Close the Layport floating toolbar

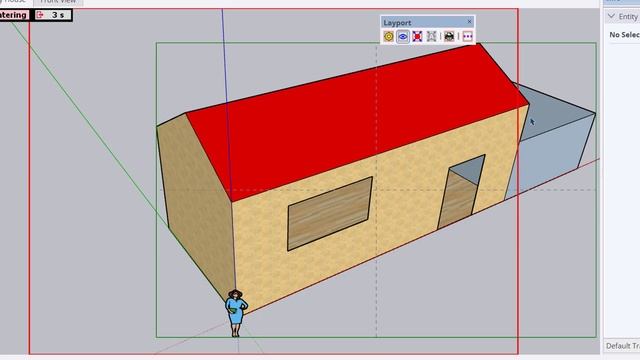tap(469, 21)
